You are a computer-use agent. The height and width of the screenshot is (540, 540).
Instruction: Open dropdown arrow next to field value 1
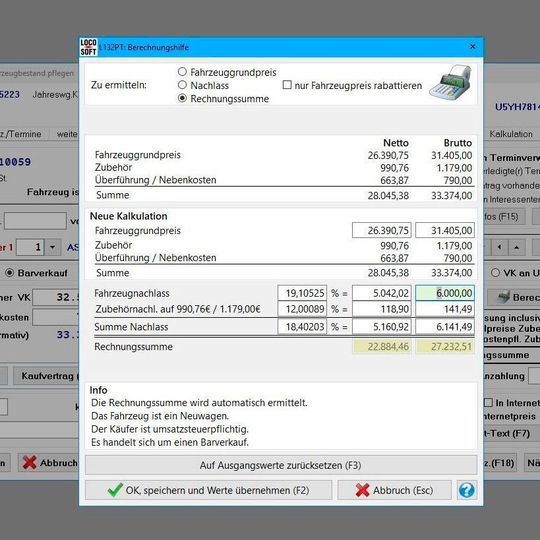pos(53,247)
